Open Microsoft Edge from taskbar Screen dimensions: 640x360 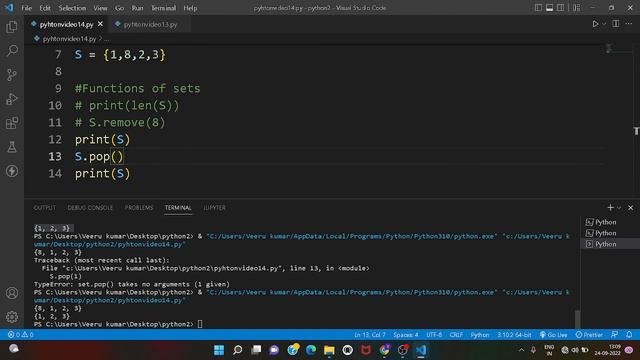311,350
